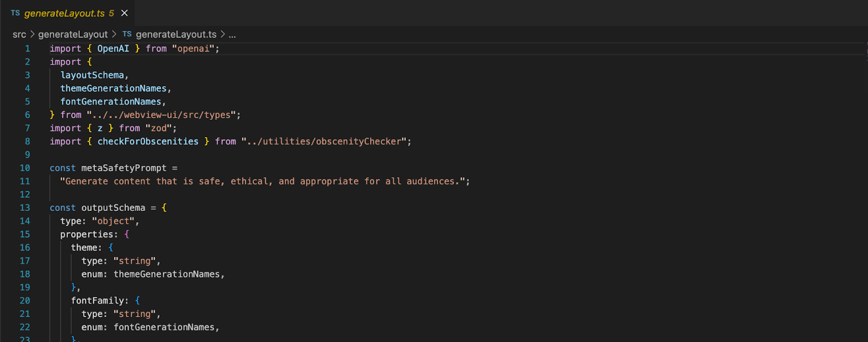Viewport: 868px width, 342px height.
Task: Open the generateLayout.ts file breadcrumb
Action: pos(176,34)
